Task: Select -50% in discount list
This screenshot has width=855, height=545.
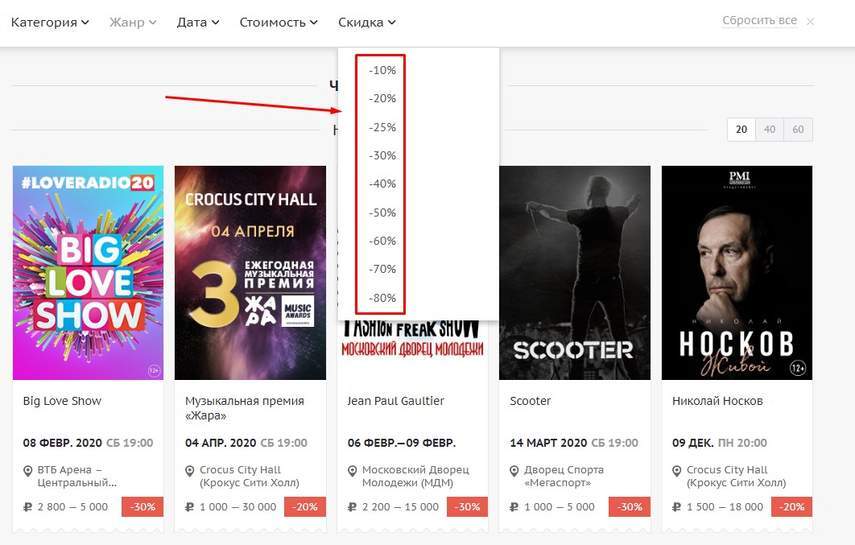Action: [382, 213]
